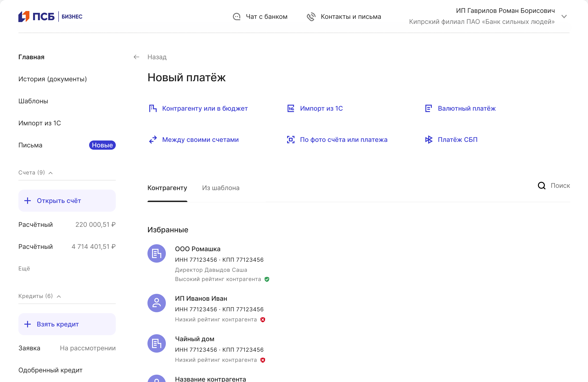Click the Contacts and letters phone icon
The height and width of the screenshot is (382, 588).
(x=311, y=17)
